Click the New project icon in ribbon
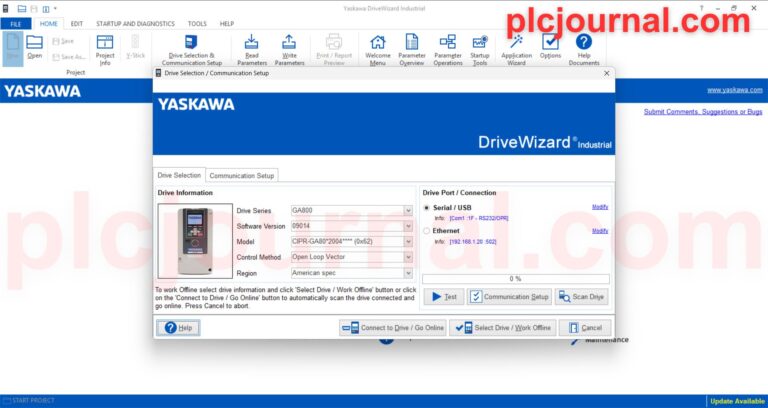The width and height of the screenshot is (768, 408). (13, 48)
